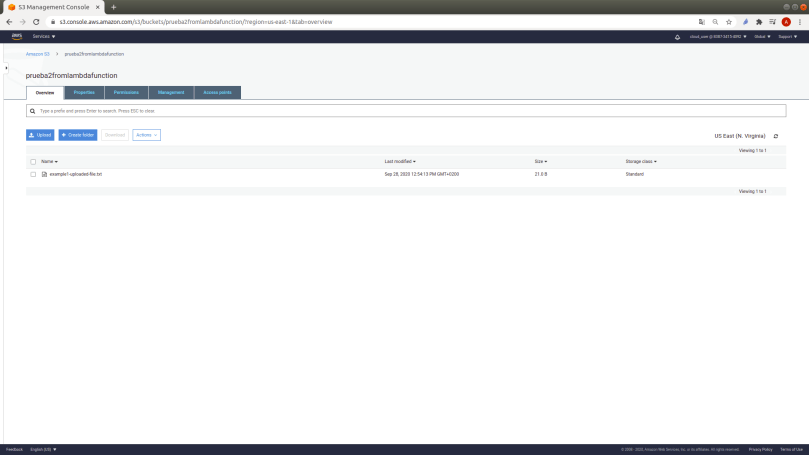Click the browser reload page icon
This screenshot has width=809, height=455.
36,21
